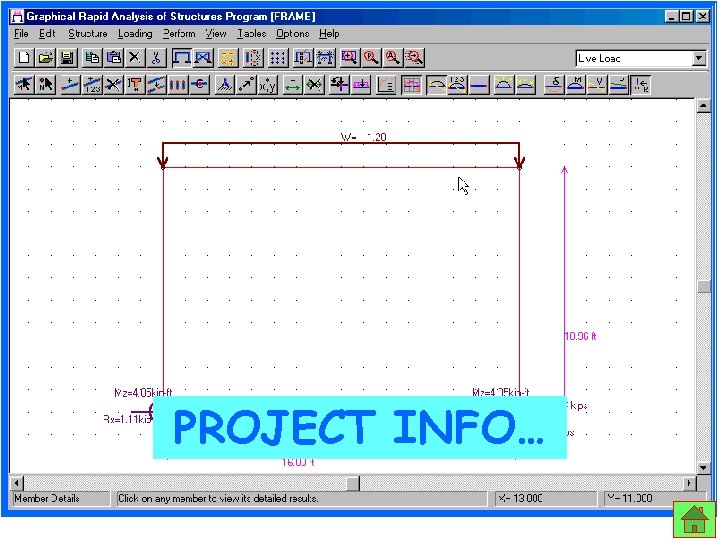Click the member section T-shape icon
Screen dimensions: 720x540
(135, 85)
